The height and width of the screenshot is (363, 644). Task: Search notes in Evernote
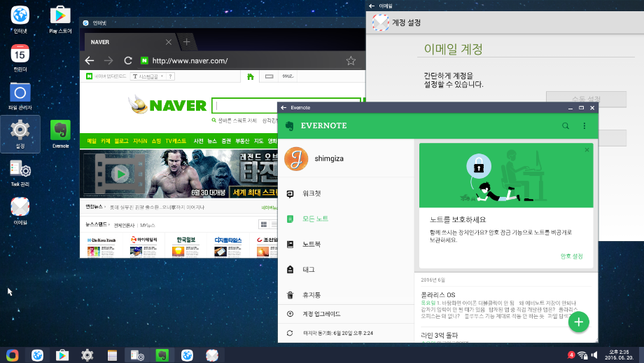point(566,126)
